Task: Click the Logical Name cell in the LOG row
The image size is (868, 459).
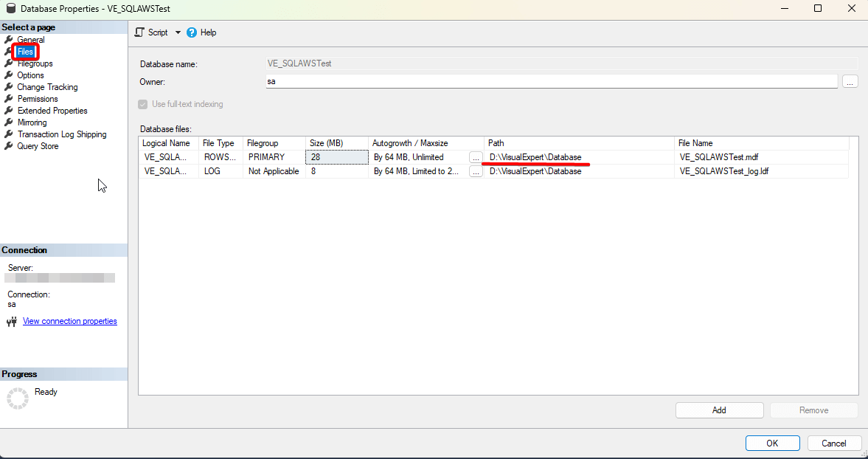Action: 168,172
